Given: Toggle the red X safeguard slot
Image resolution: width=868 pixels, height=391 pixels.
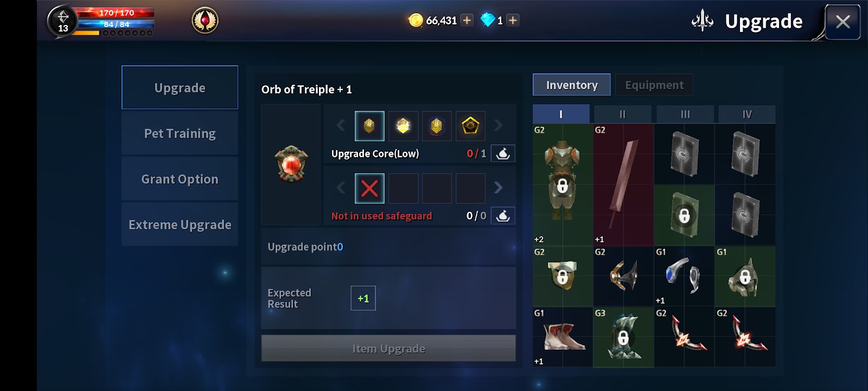Looking at the screenshot, I should point(369,188).
